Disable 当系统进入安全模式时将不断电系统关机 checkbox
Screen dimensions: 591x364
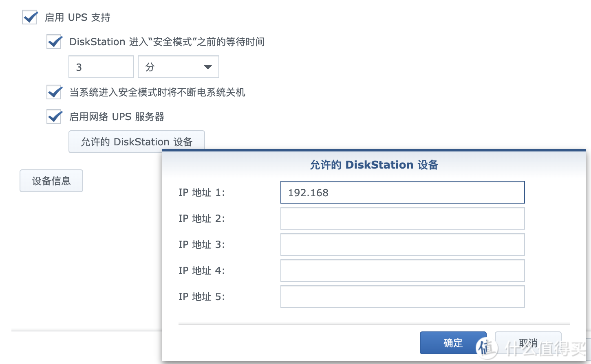tap(54, 92)
